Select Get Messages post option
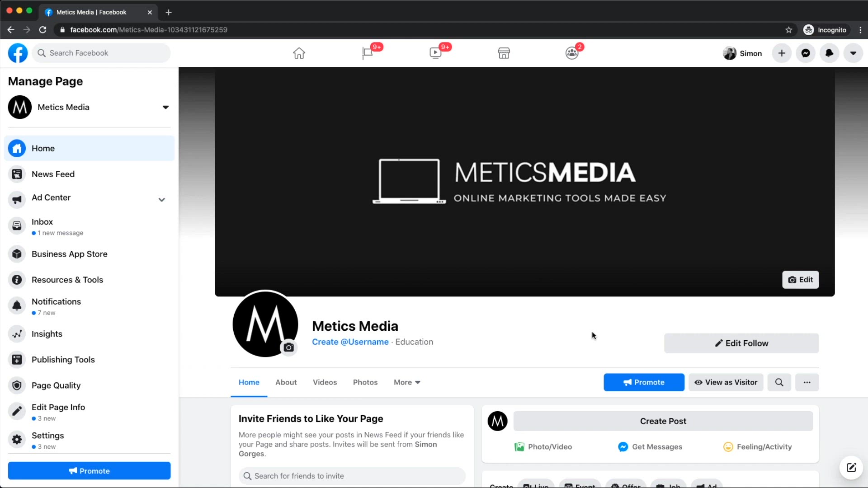Image resolution: width=868 pixels, height=488 pixels. (650, 447)
